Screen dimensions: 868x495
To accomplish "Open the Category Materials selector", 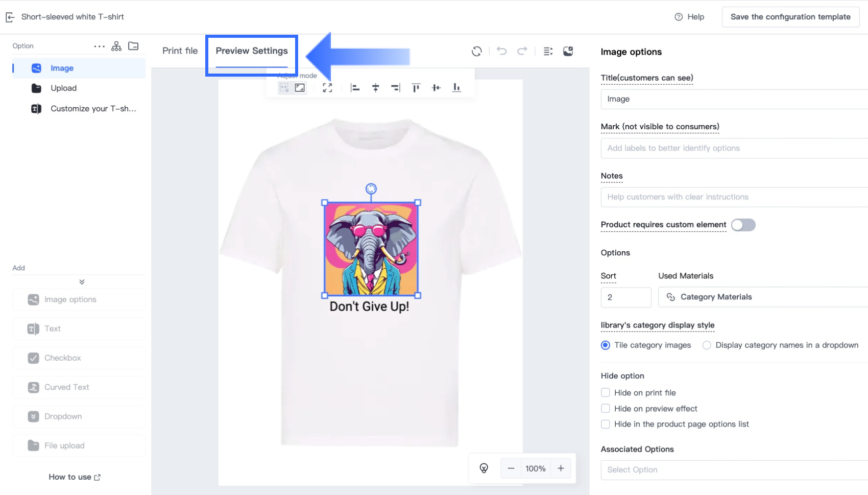I will point(763,297).
